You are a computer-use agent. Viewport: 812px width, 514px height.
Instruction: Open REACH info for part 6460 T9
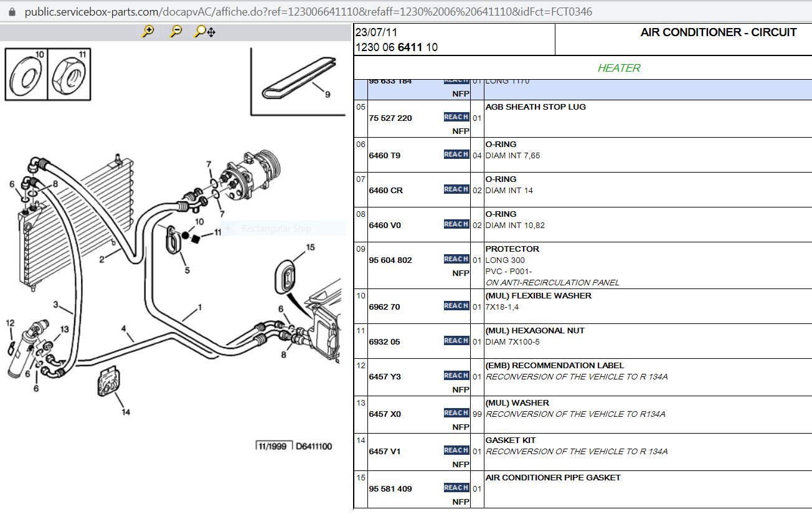point(456,155)
